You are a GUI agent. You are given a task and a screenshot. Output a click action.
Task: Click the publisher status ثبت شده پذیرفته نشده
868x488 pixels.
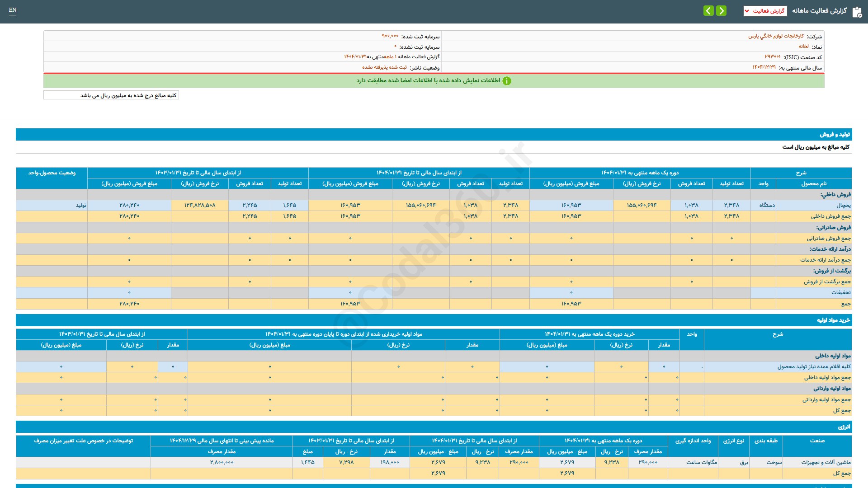tap(384, 67)
